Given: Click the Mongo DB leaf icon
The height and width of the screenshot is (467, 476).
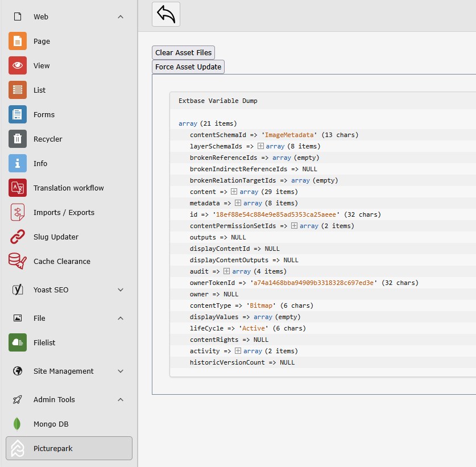Looking at the screenshot, I should tap(18, 424).
